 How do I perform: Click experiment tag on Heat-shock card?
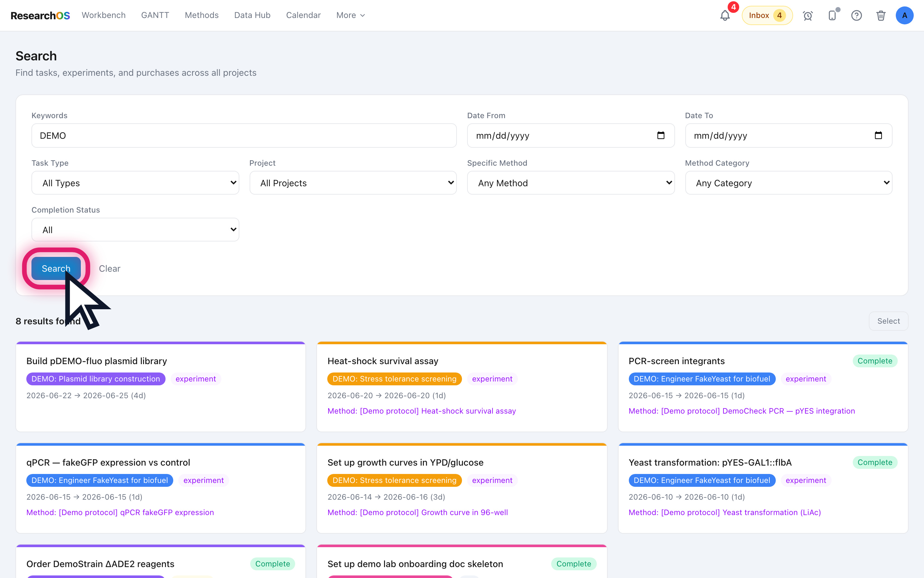click(492, 379)
